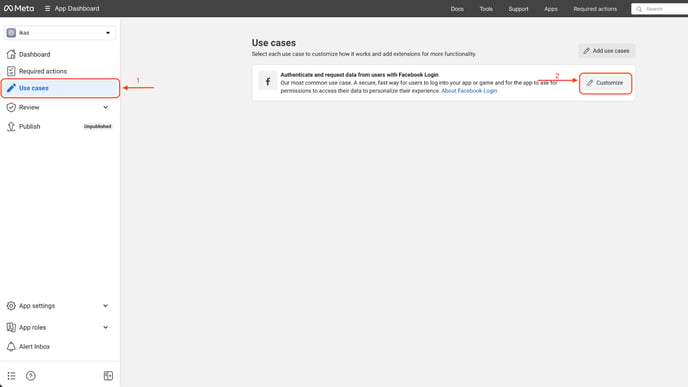Click the App roles badge icon

pos(11,327)
